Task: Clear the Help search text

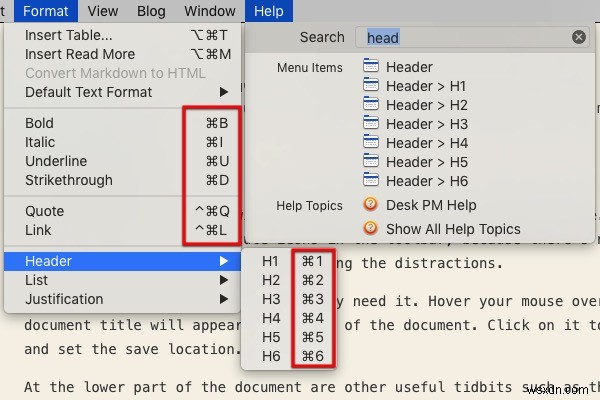Action: tap(579, 37)
